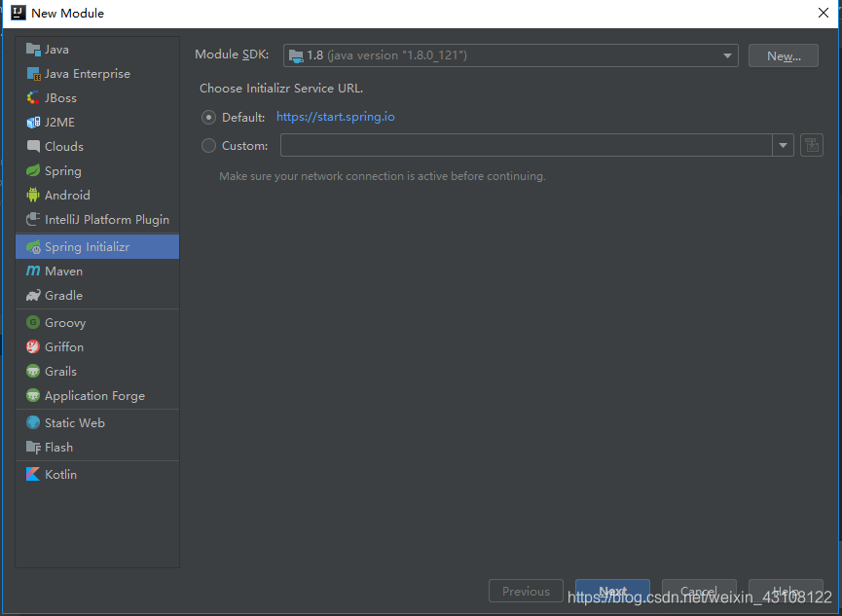Choose the Gradle elephant icon
This screenshot has height=616, width=842.
coord(33,296)
